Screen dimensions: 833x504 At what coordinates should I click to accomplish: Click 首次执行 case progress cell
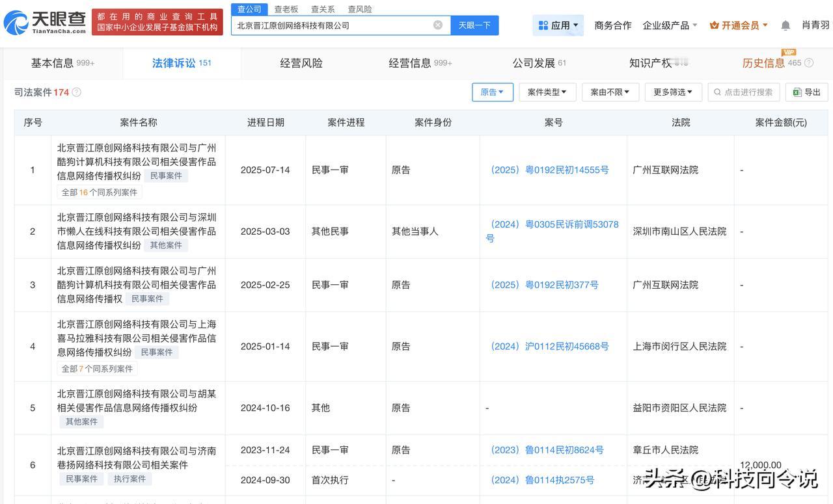coord(330,480)
